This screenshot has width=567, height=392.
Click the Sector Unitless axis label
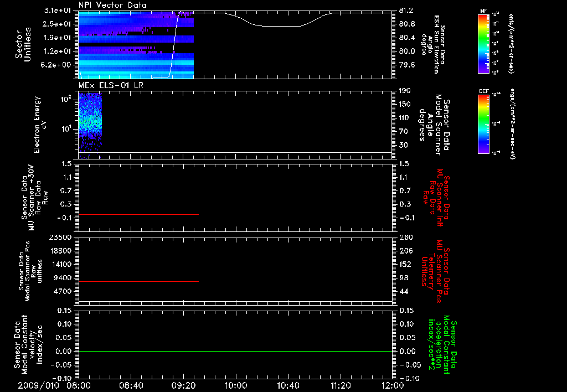tap(23, 44)
